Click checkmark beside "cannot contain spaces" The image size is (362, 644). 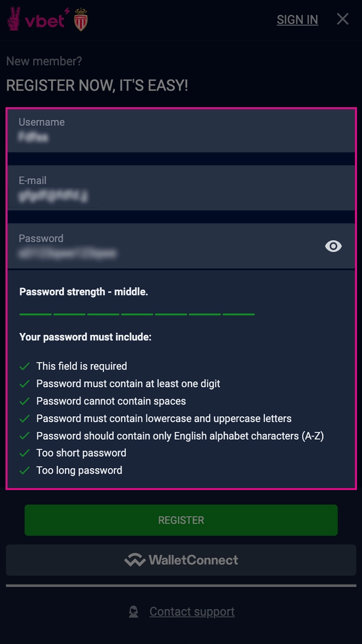24,401
